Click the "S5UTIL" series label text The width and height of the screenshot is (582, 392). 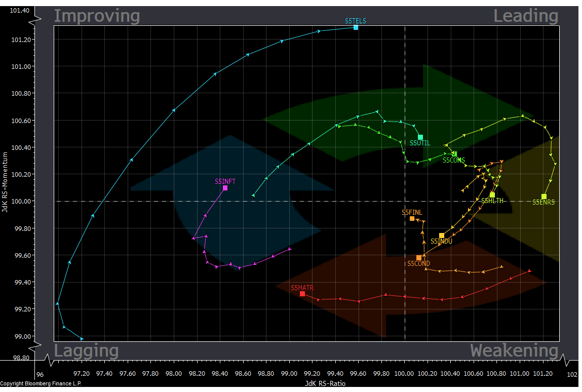420,143
